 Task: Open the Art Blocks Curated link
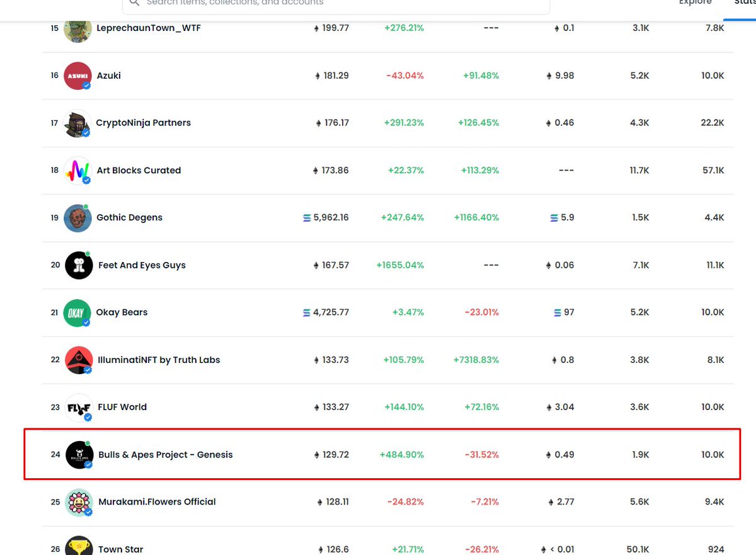pos(139,170)
